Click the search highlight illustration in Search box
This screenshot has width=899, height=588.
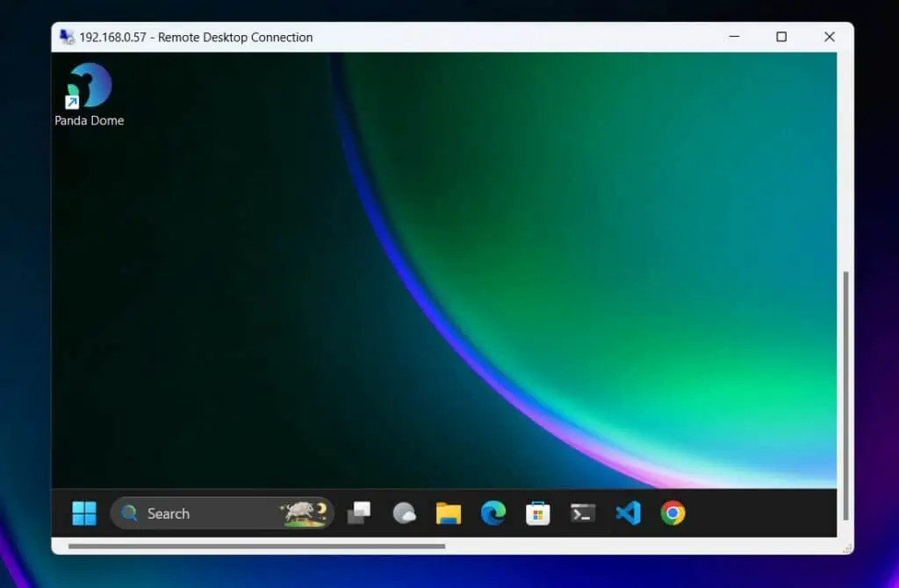[x=303, y=513]
